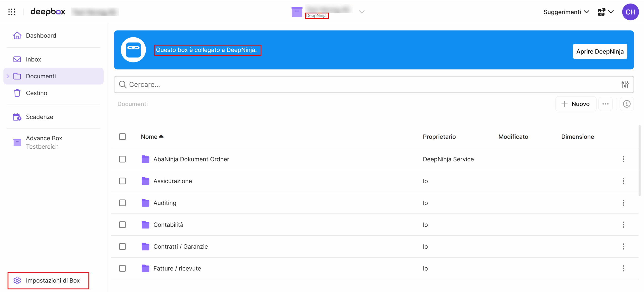Screen dimensions: 644x292
Task: Click the DeepNinja mask icon in banner
Action: click(133, 50)
